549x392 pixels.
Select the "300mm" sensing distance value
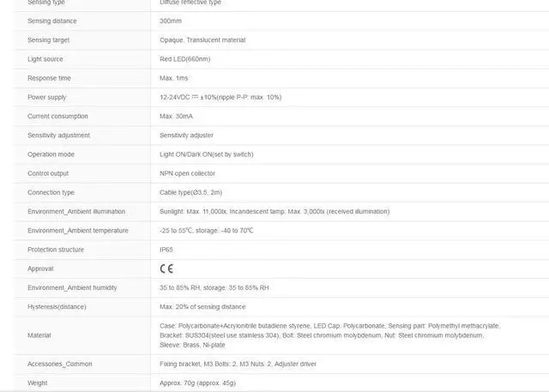click(x=171, y=21)
